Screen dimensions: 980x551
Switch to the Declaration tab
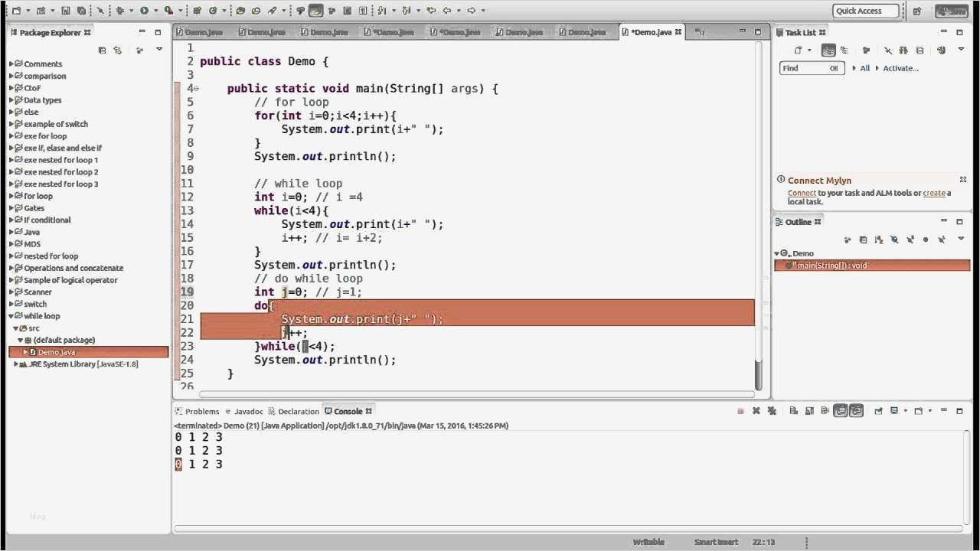pos(293,411)
